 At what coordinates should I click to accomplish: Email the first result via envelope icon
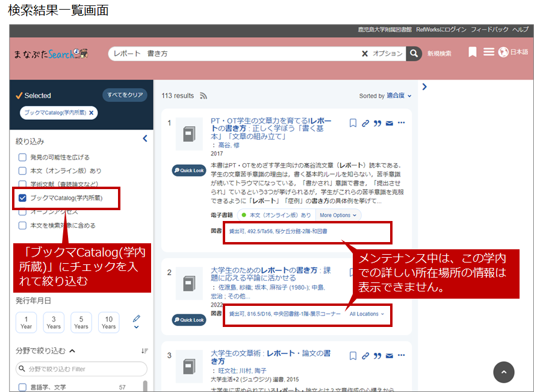[x=390, y=123]
